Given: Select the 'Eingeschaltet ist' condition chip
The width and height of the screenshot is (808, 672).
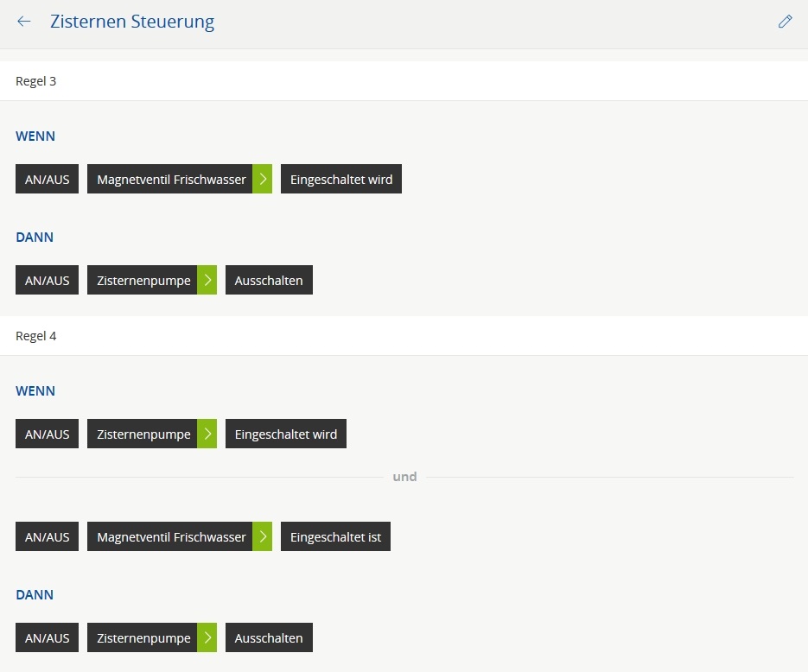Looking at the screenshot, I should [x=335, y=537].
